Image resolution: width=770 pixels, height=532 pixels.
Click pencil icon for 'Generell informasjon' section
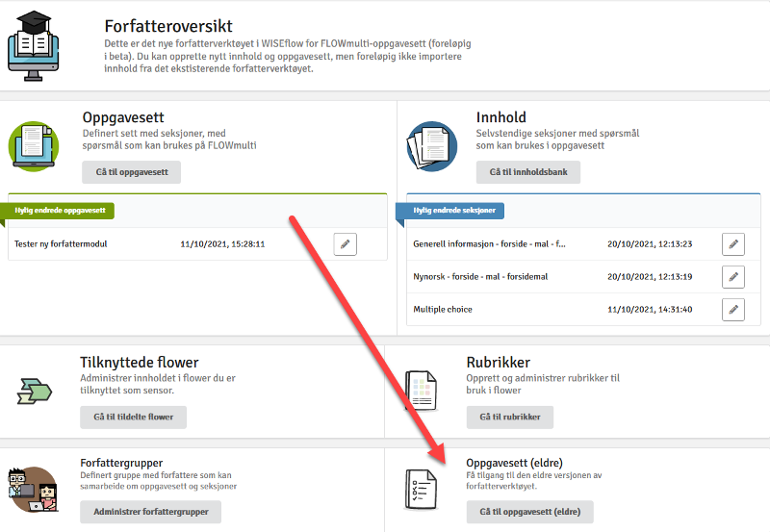click(733, 244)
